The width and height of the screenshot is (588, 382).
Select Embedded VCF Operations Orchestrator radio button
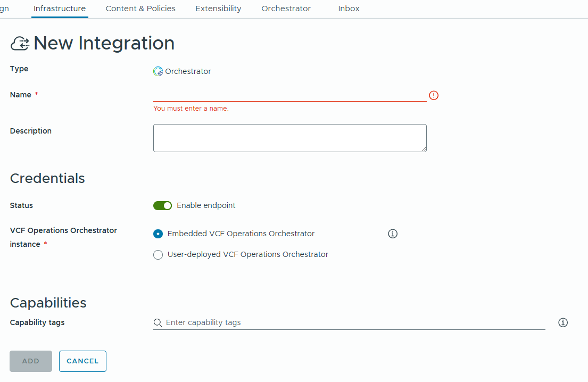tap(158, 234)
